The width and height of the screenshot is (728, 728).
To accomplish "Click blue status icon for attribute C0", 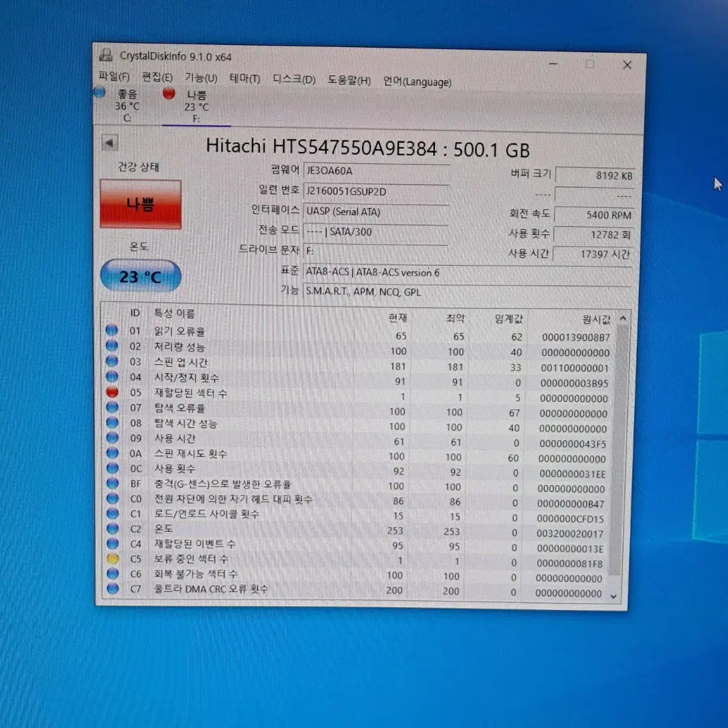I will coord(112,498).
